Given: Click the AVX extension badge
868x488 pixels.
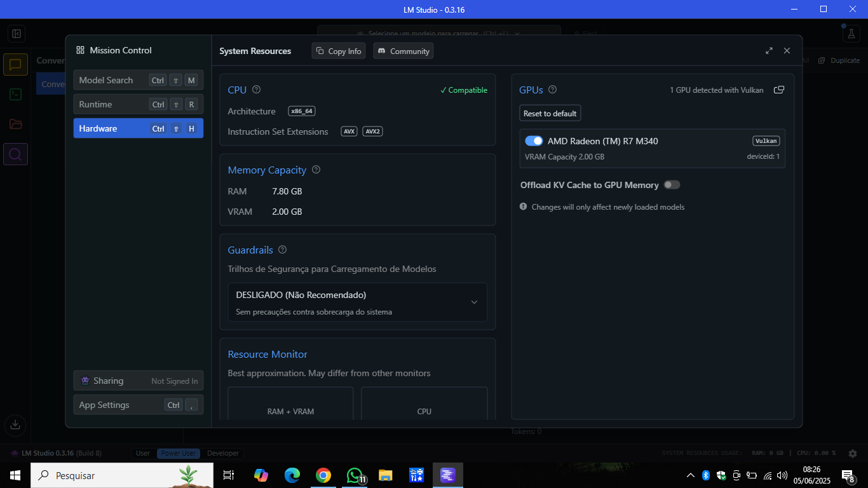Looking at the screenshot, I should 349,132.
